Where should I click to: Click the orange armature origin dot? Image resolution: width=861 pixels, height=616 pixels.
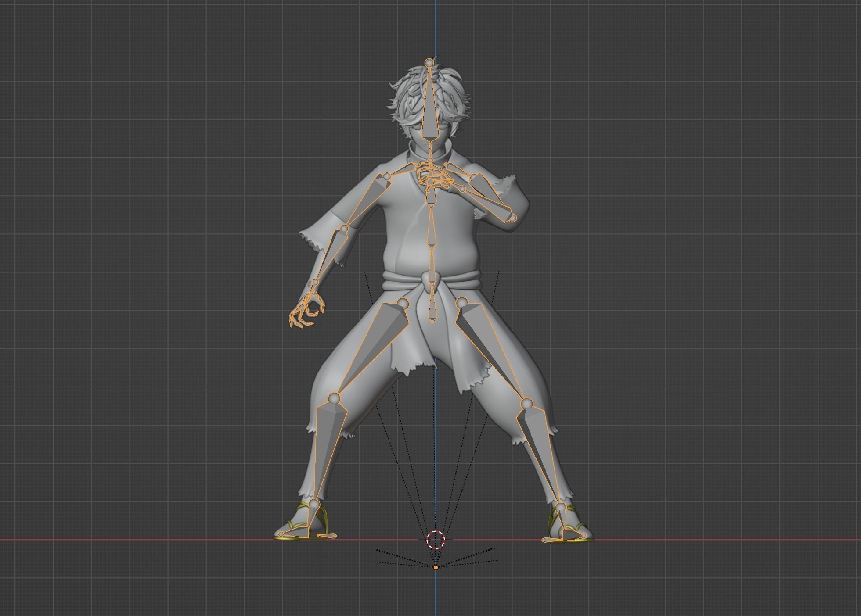[x=436, y=567]
